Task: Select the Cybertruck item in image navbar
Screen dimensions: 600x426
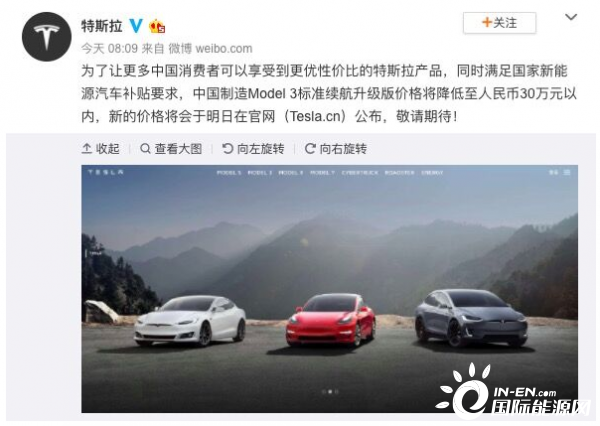Action: coord(360,173)
